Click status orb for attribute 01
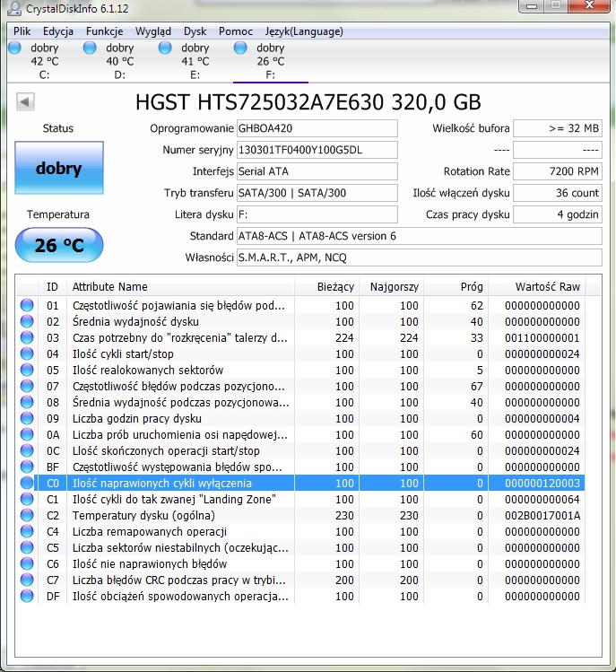 coord(27,305)
